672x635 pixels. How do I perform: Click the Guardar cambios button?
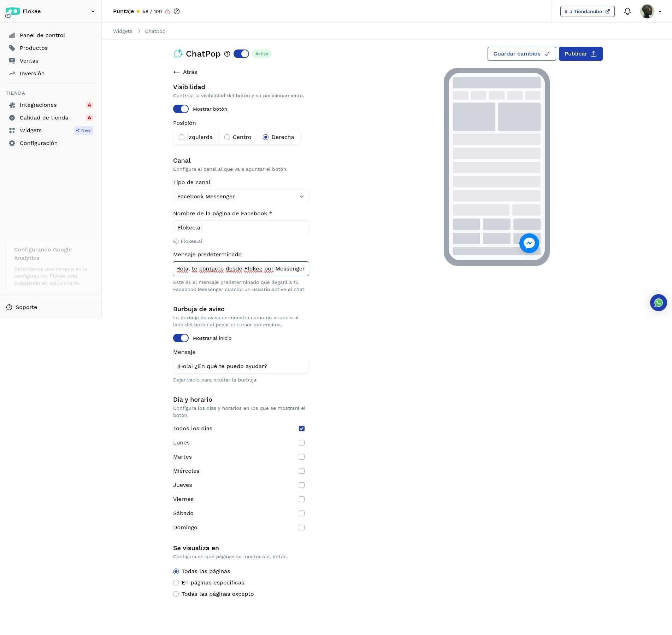(x=521, y=54)
